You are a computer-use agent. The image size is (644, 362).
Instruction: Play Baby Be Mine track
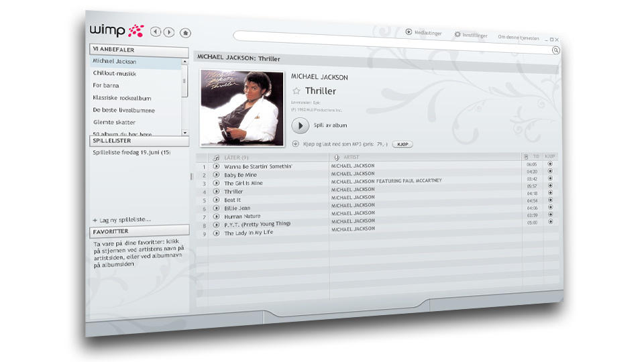coord(216,174)
